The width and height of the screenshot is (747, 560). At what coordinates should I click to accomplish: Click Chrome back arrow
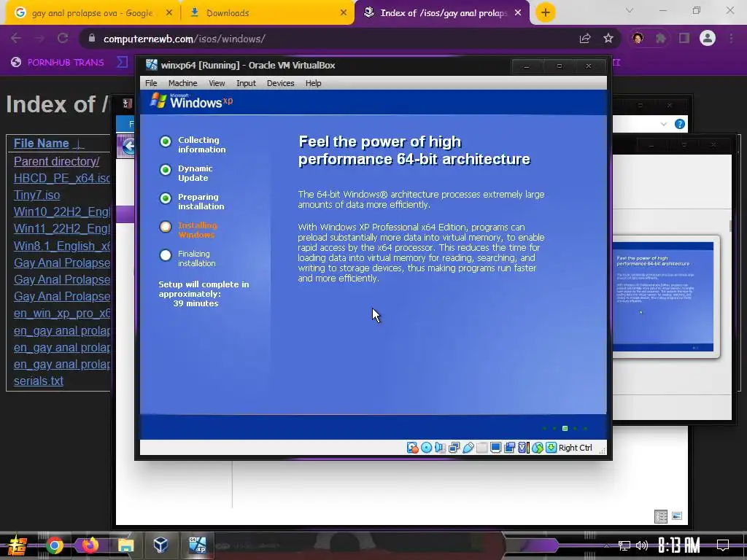[x=16, y=38]
